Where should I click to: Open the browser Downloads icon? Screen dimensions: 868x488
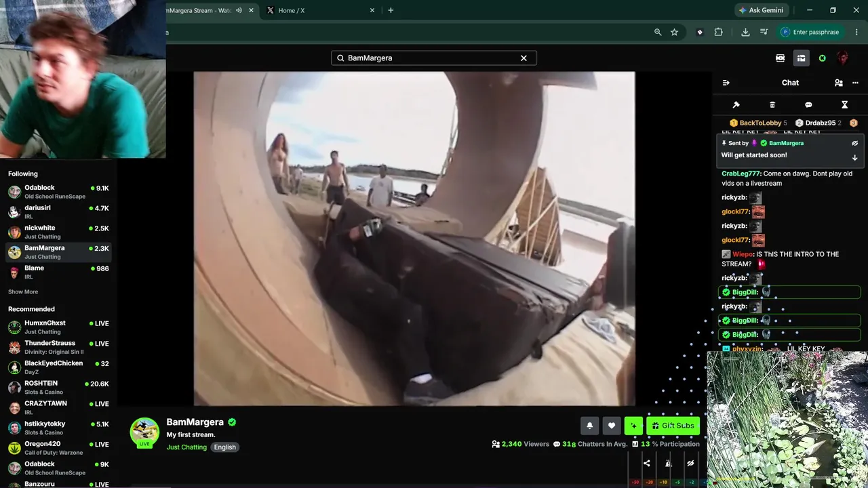(745, 32)
